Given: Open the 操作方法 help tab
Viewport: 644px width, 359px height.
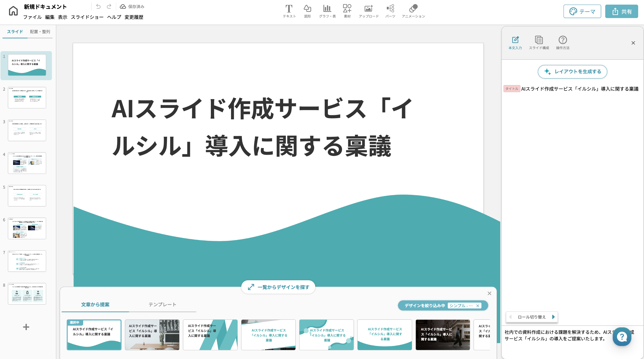Looking at the screenshot, I should [562, 43].
